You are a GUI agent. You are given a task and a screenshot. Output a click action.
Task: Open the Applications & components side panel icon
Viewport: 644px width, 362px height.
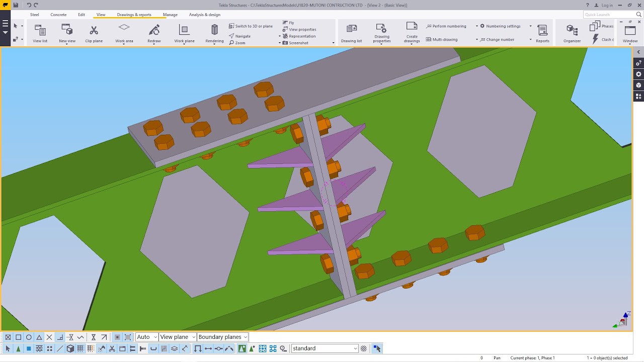click(x=638, y=97)
